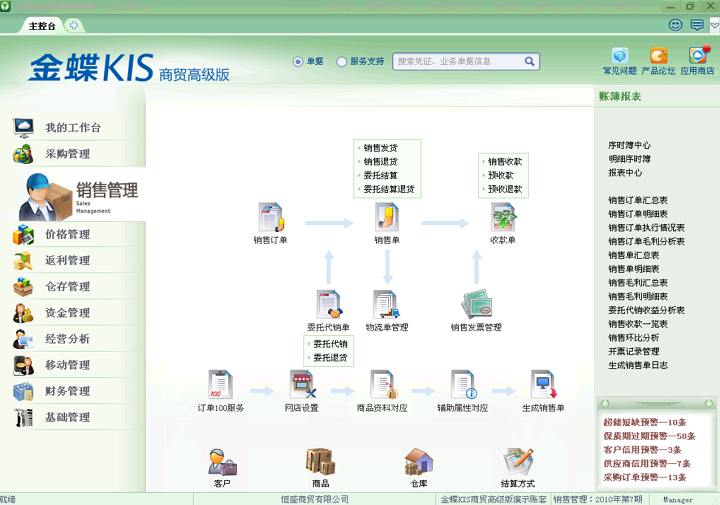Open 明细序时簿 report link
The image size is (720, 505).
pos(630,159)
